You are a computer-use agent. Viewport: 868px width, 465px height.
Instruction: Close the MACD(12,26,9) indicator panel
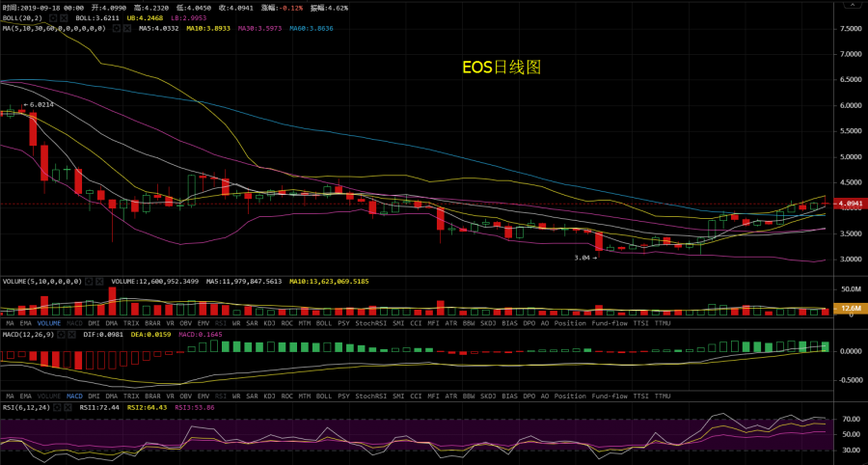coord(72,335)
